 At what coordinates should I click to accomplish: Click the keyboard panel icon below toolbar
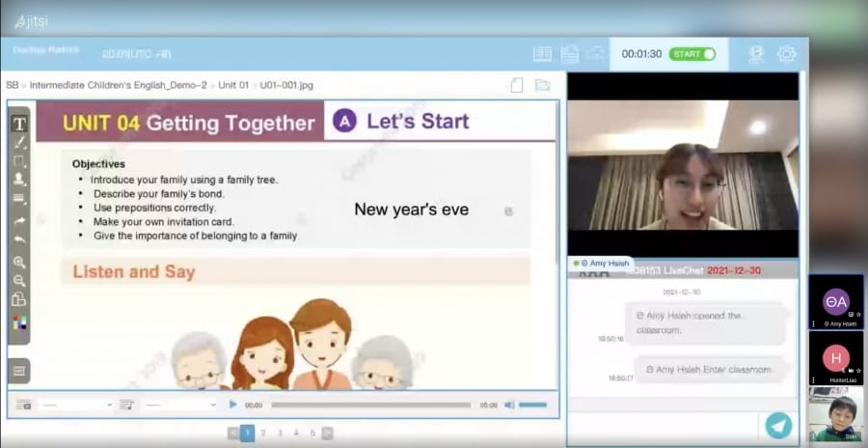[x=19, y=371]
